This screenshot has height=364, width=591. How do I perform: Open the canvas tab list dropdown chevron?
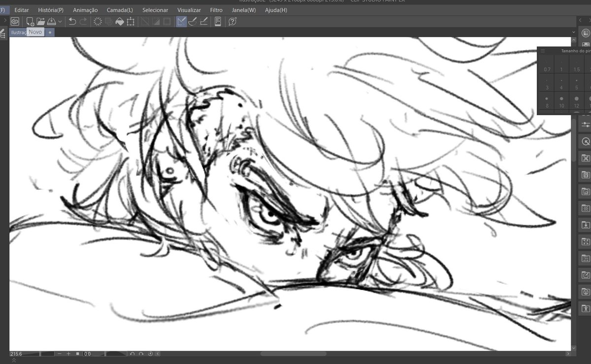click(x=573, y=32)
